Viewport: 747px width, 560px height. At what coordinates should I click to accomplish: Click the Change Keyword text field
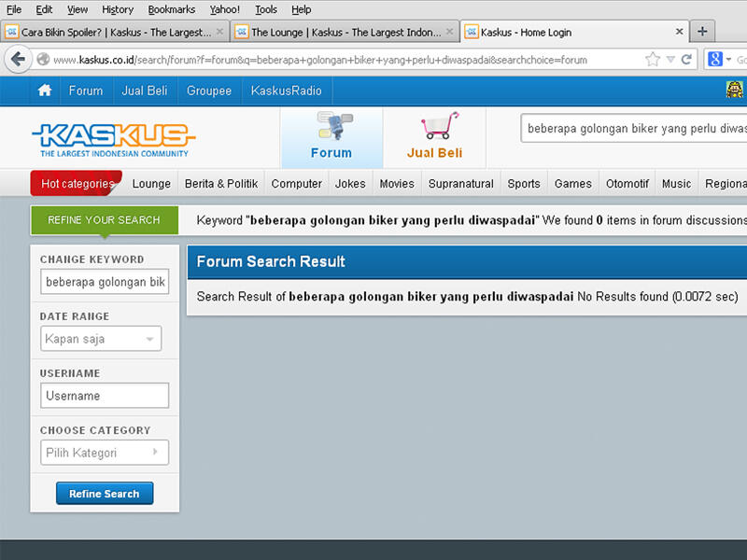tap(105, 282)
